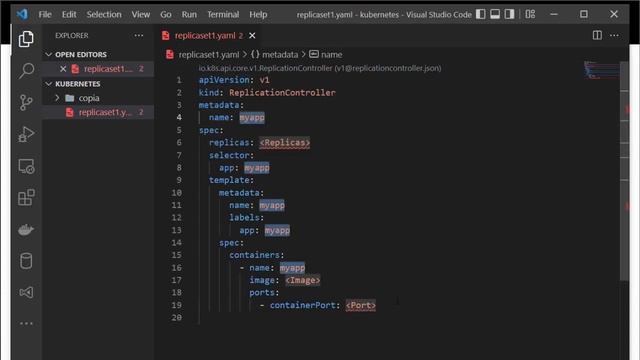640x360 pixels.
Task: Close replicaset1 entry in Open Editors
Action: pos(63,69)
